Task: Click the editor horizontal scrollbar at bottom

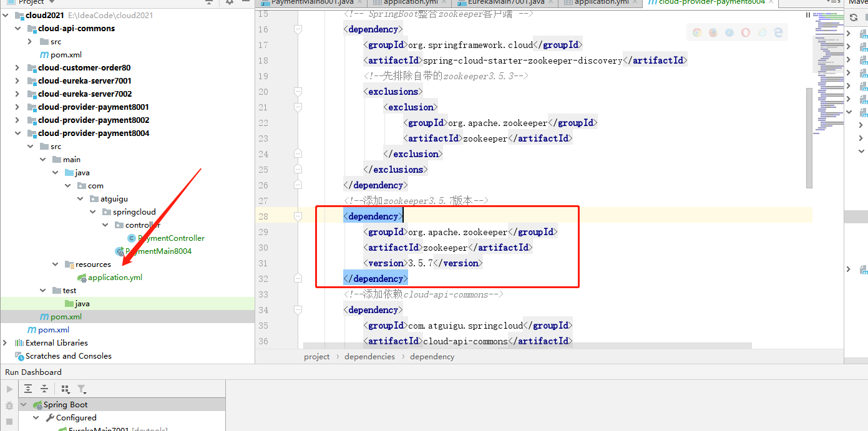Action: (527, 346)
